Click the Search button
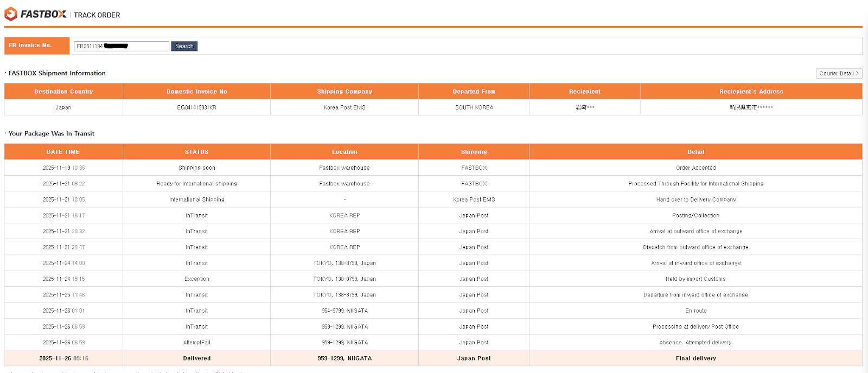The width and height of the screenshot is (868, 373). point(184,46)
